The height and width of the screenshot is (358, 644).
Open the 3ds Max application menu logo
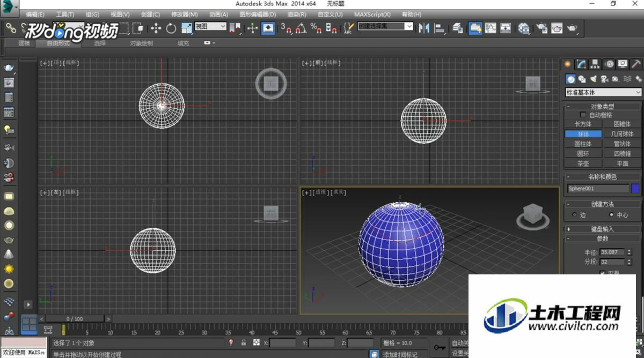tap(9, 8)
